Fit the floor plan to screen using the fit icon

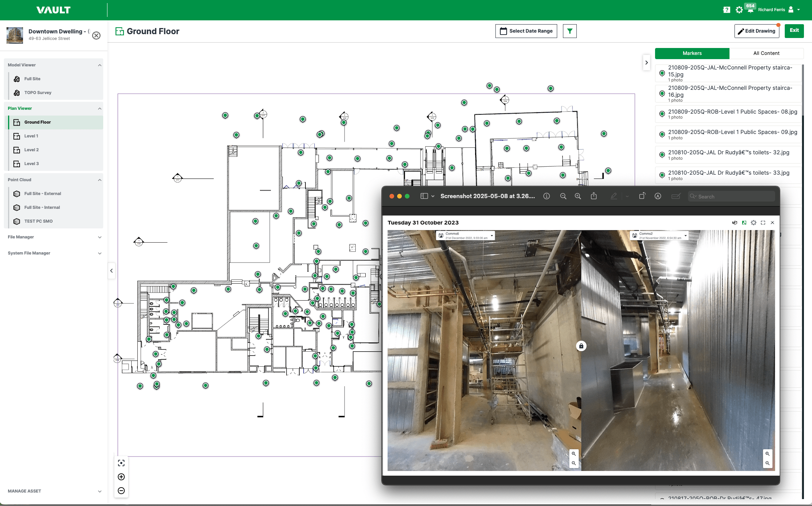[121, 463]
